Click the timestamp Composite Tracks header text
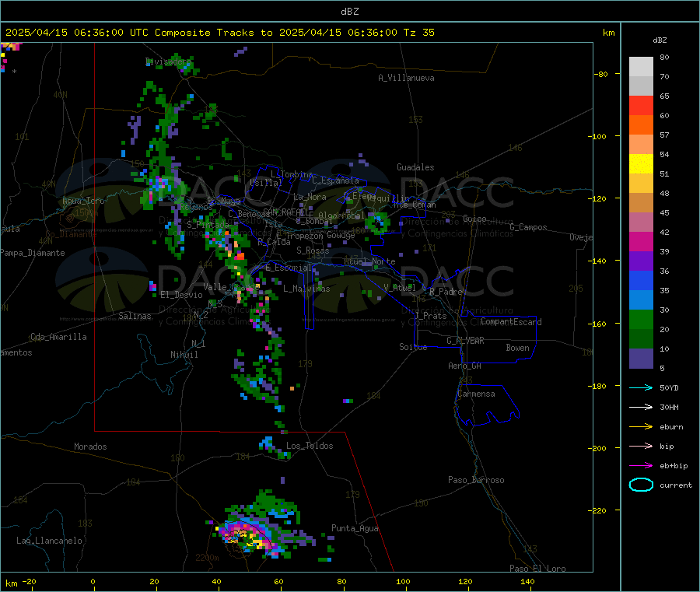Viewport: 700px width, 592px height. point(219,33)
